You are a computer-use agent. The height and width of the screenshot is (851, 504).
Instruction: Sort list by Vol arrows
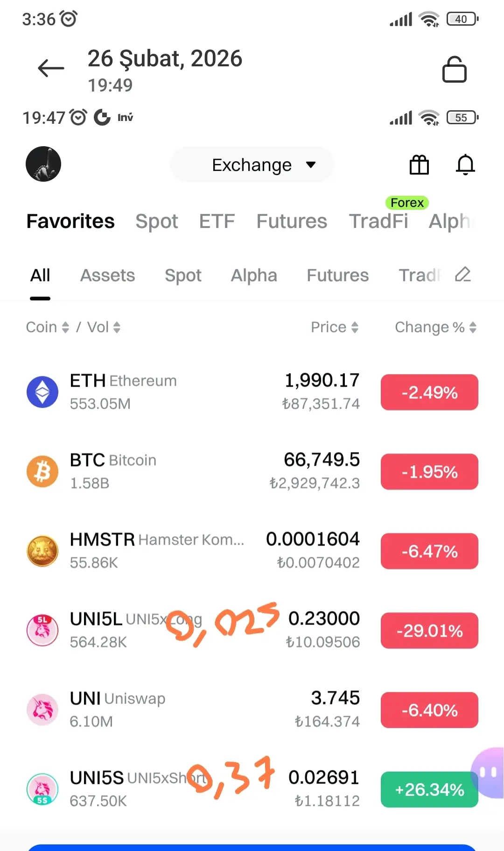click(x=104, y=327)
